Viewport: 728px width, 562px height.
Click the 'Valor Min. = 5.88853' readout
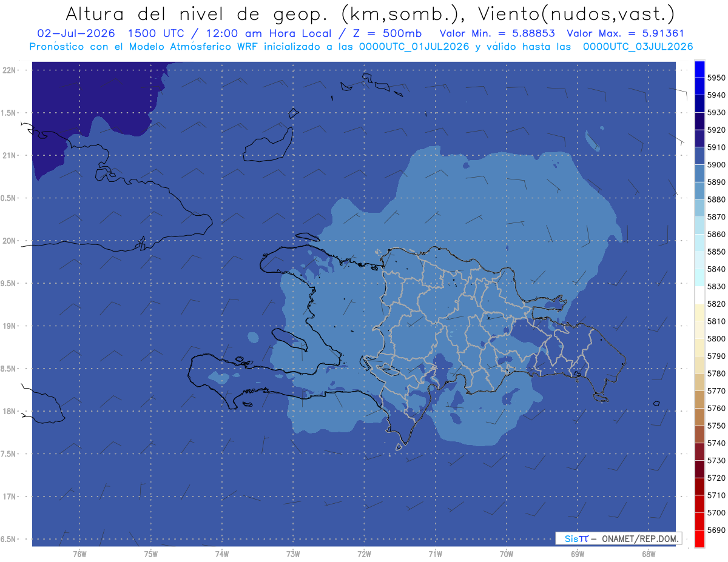[x=498, y=33]
